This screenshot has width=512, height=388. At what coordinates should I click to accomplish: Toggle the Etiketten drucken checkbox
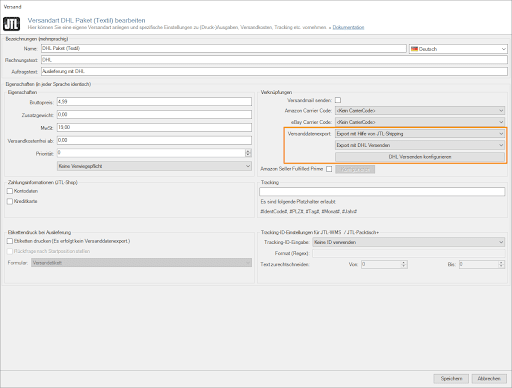tap(10, 241)
